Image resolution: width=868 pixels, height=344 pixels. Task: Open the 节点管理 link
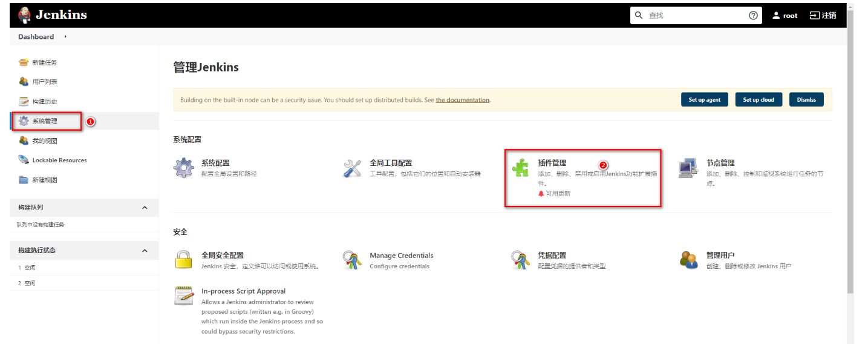[720, 163]
